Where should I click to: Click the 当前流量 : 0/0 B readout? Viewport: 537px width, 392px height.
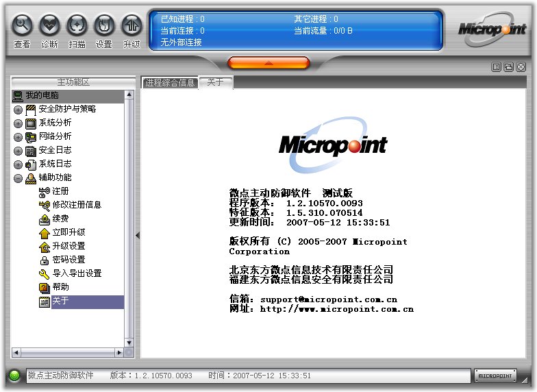pyautogui.click(x=323, y=31)
